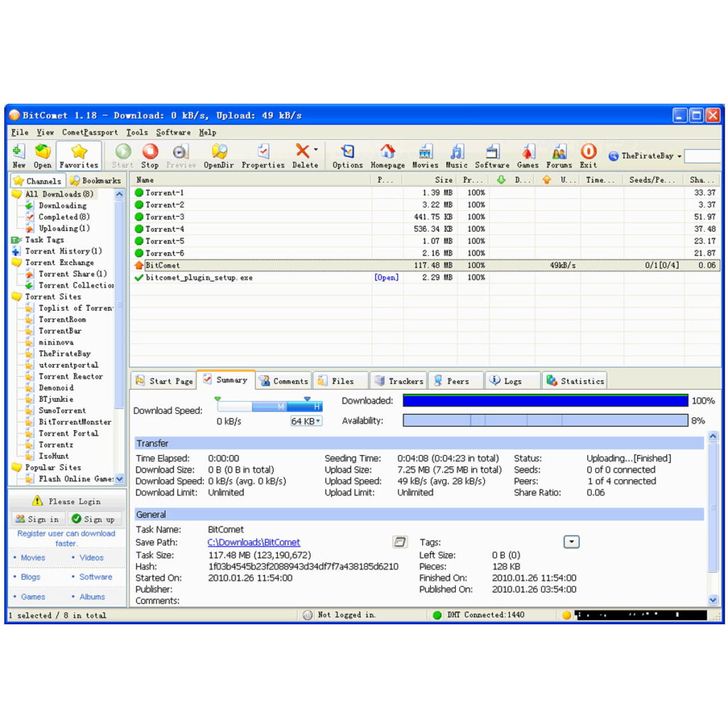
Task: Select Completed (8) category in sidebar
Action: [64, 217]
